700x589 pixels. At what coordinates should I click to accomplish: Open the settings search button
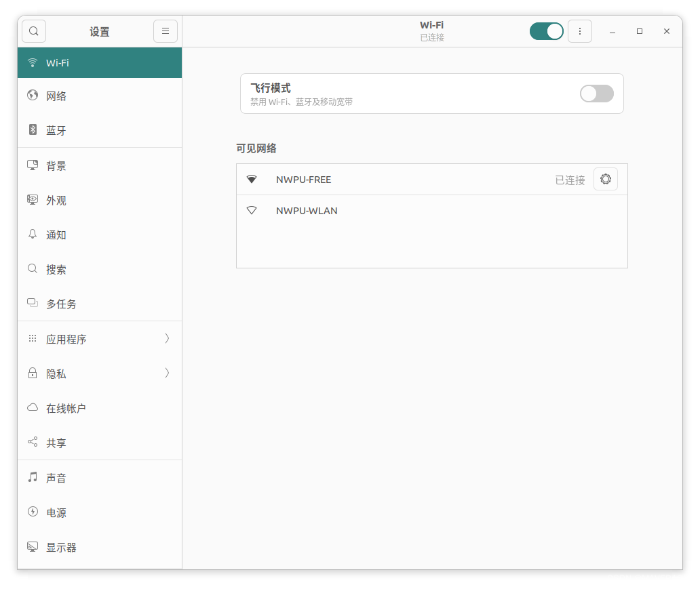tap(34, 31)
